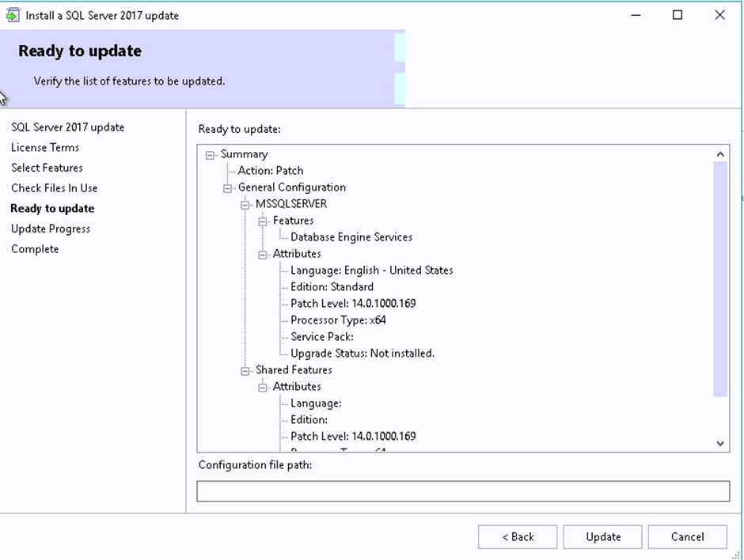Collapse the Summary tree node
The image size is (744, 560).
click(211, 155)
